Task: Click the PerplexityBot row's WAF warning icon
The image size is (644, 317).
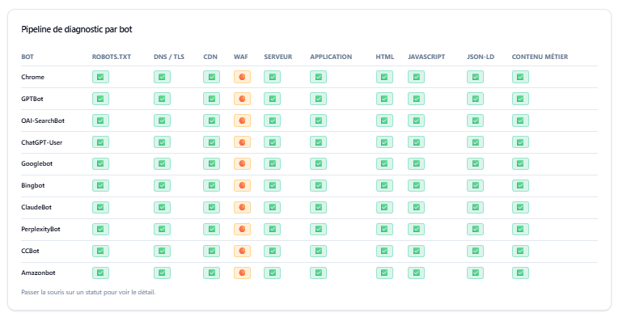Action: [x=243, y=229]
